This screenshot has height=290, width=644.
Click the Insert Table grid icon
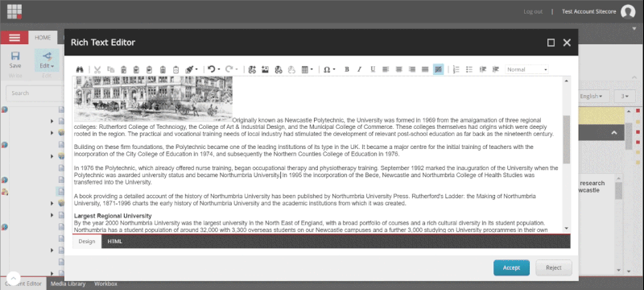pyautogui.click(x=305, y=70)
